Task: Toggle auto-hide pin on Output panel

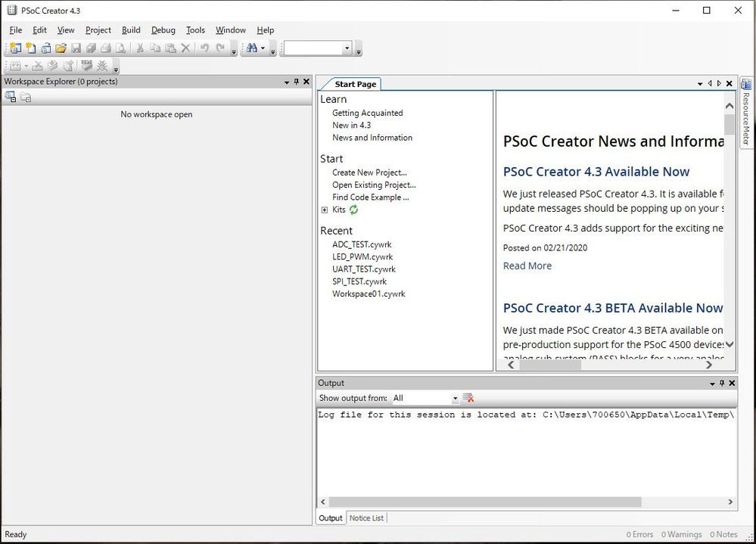Action: click(x=722, y=384)
